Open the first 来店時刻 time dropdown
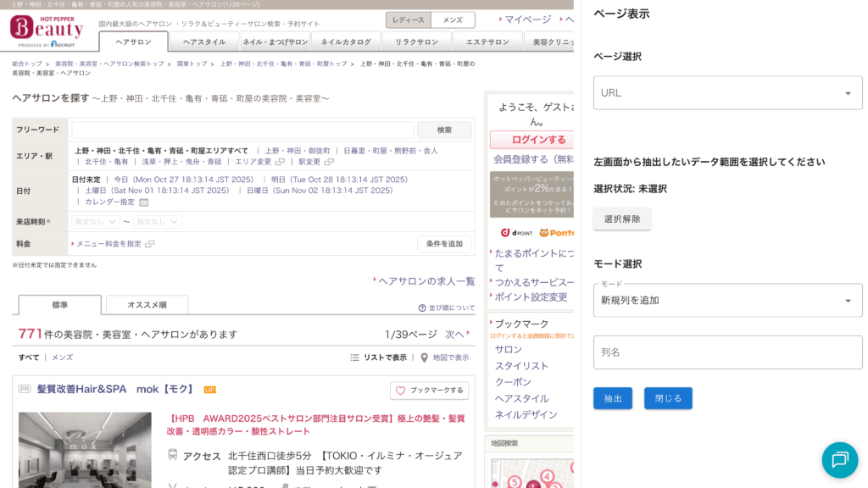The height and width of the screenshot is (488, 868). pyautogui.click(x=95, y=222)
